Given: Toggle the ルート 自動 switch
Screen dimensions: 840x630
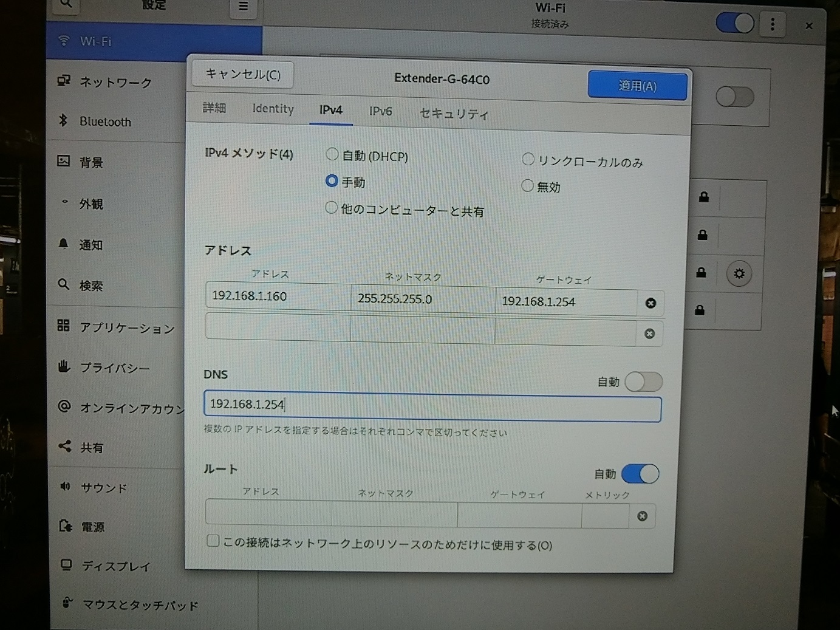Looking at the screenshot, I should [640, 474].
